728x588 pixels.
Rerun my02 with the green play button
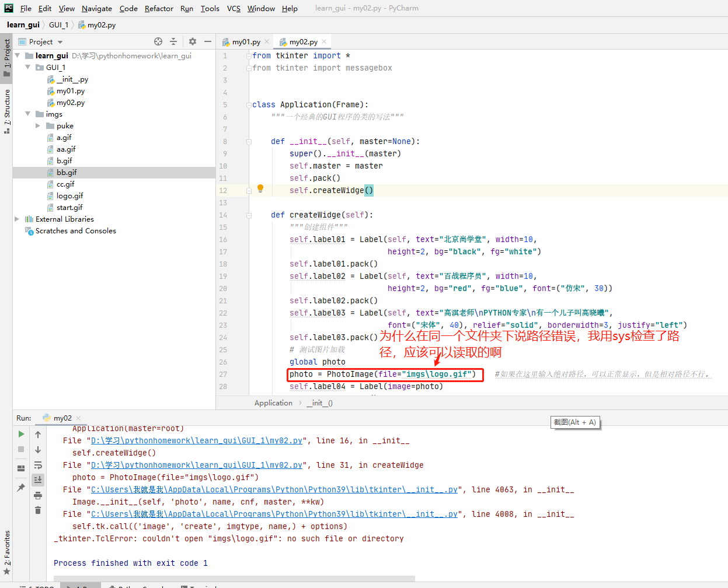tap(21, 434)
